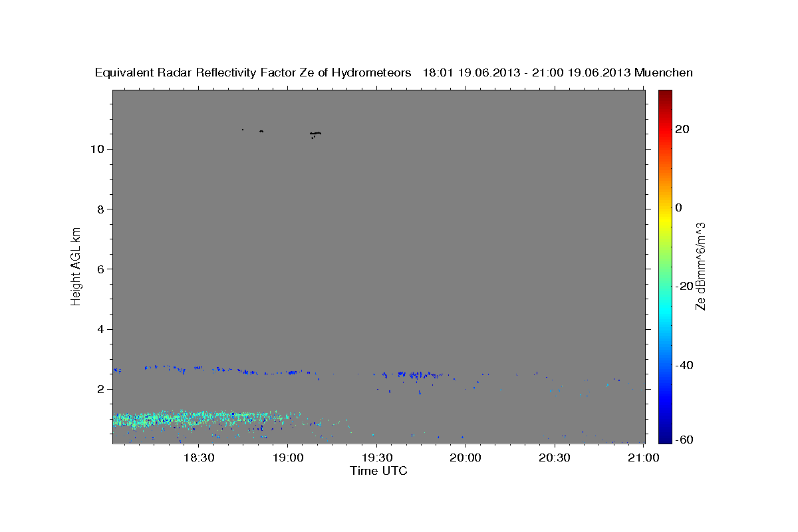Click the colorbar label 0
The width and height of the screenshot is (798, 532).
[x=679, y=207]
